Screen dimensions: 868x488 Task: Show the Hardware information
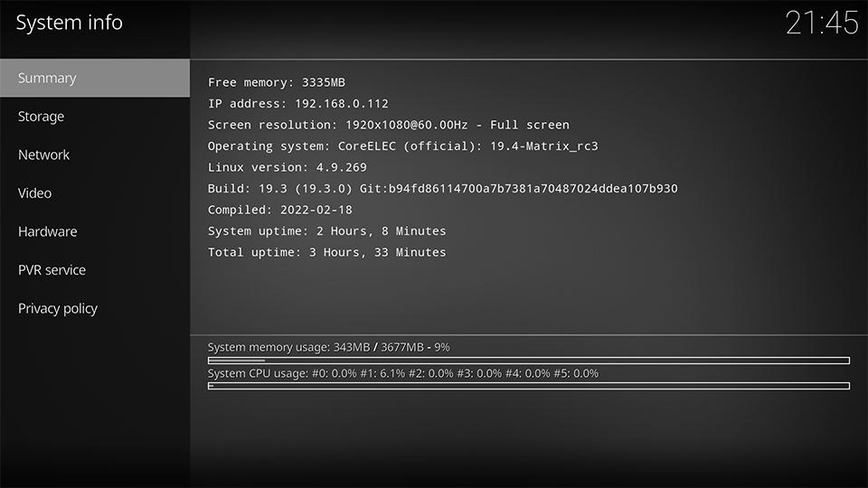pyautogui.click(x=95, y=231)
